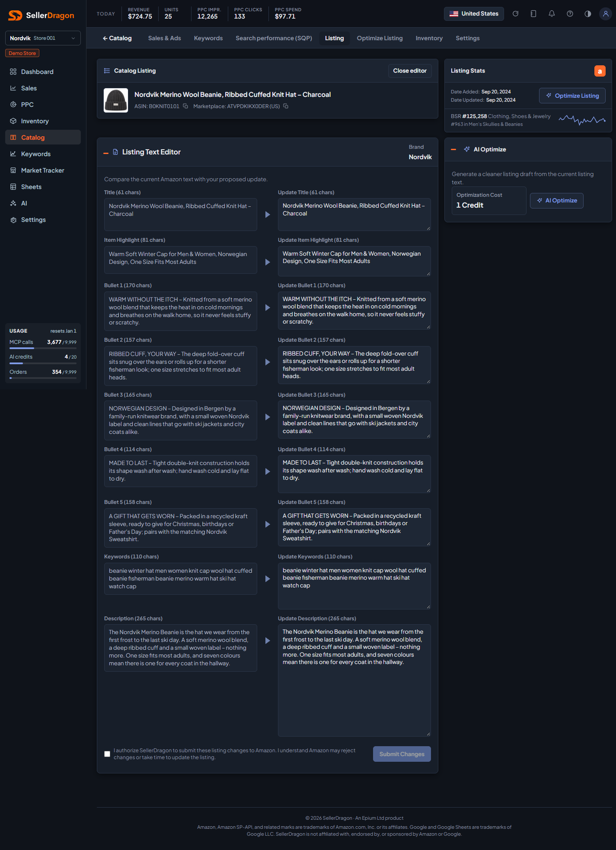Open the Search performance (SQP) tab
Screen dimensions: 616x850
274,38
